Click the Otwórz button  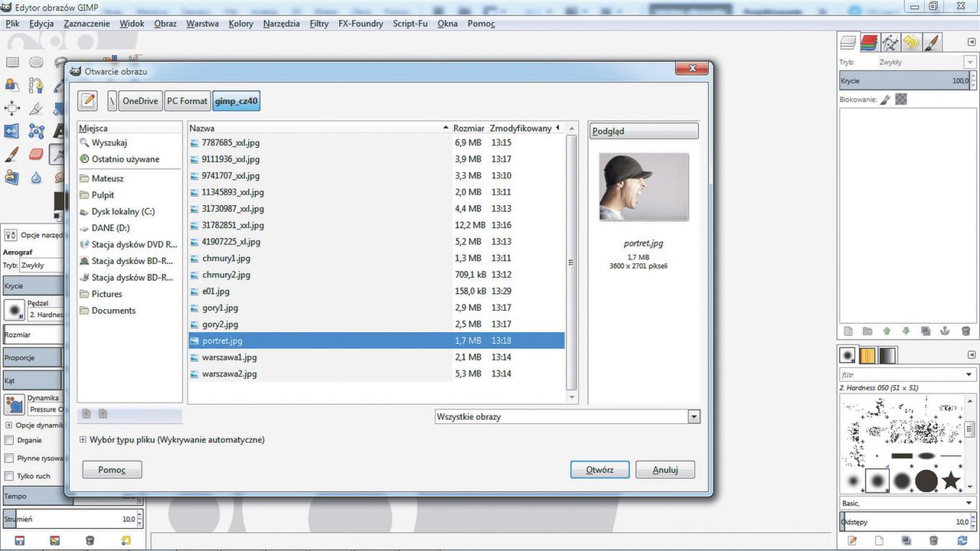click(599, 470)
